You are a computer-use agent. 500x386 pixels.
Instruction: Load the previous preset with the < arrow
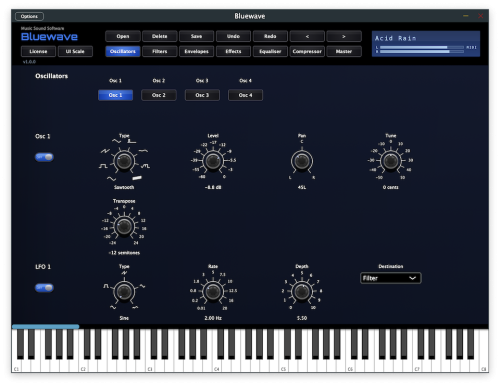307,36
